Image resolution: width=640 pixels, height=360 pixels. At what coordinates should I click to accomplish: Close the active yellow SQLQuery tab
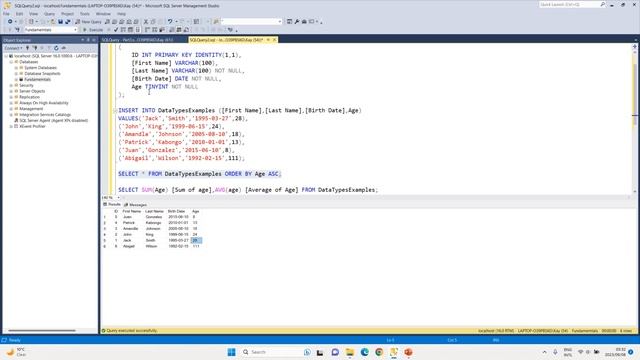(274, 40)
